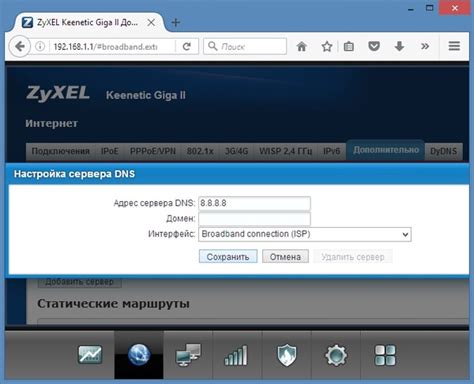Image resolution: width=474 pixels, height=384 pixels.
Task: Maximize the browser window
Action: 430,8
